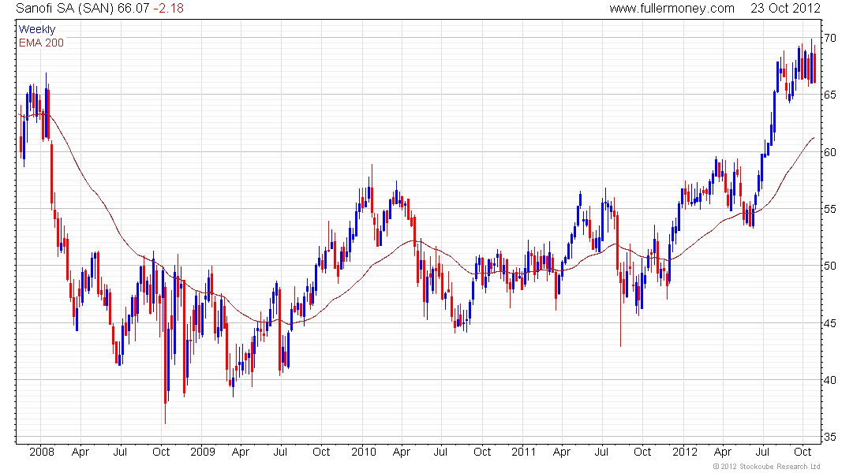
Task: Click the 60 price axis label
Action: point(830,152)
